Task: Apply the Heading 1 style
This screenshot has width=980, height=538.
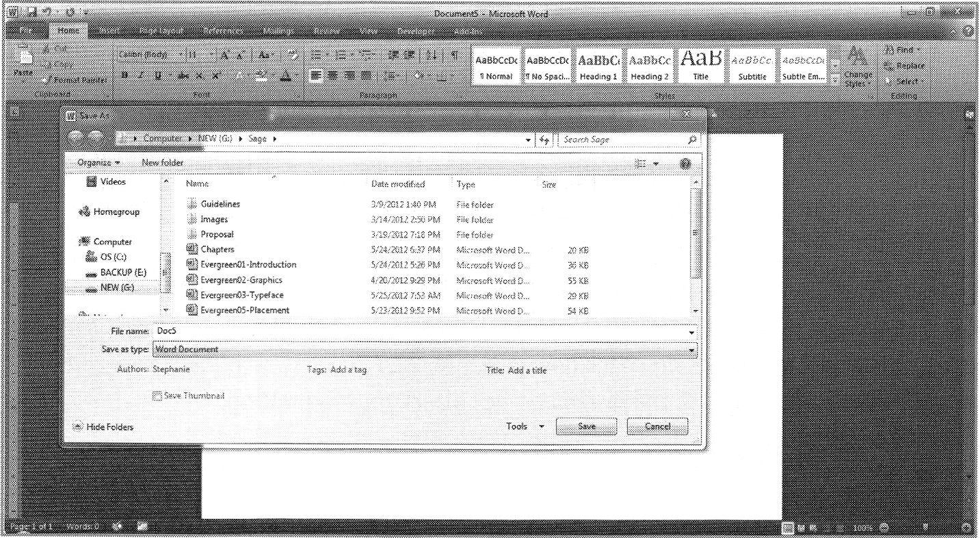Action: tap(600, 67)
